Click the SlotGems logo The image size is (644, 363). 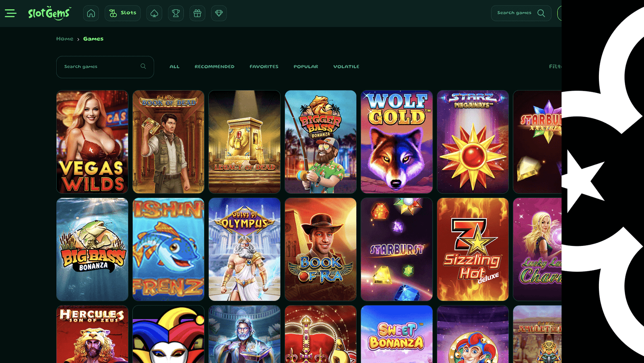pos(49,13)
